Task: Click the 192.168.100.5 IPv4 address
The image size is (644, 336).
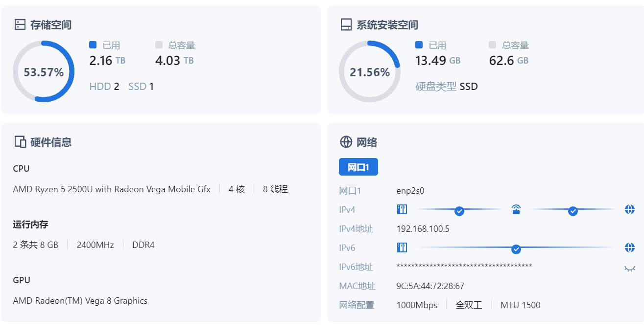Action: (x=423, y=229)
